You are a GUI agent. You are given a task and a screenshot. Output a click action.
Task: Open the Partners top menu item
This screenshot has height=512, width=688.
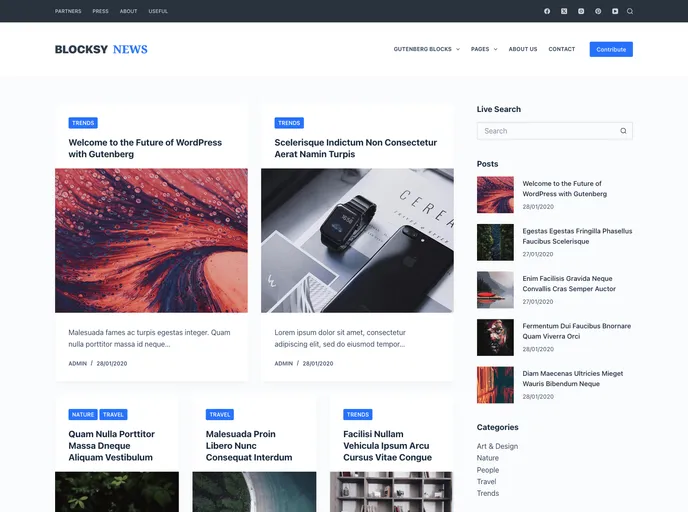tap(68, 11)
